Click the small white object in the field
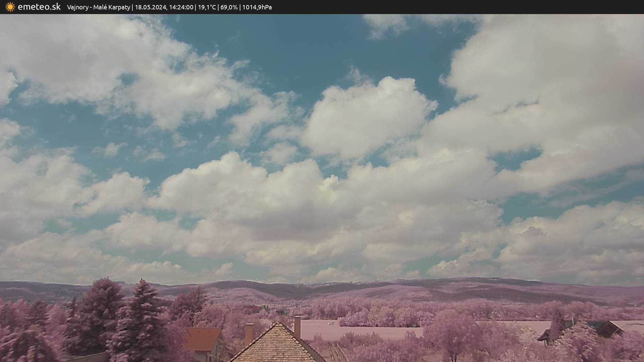This screenshot has width=644, height=362. [331, 323]
